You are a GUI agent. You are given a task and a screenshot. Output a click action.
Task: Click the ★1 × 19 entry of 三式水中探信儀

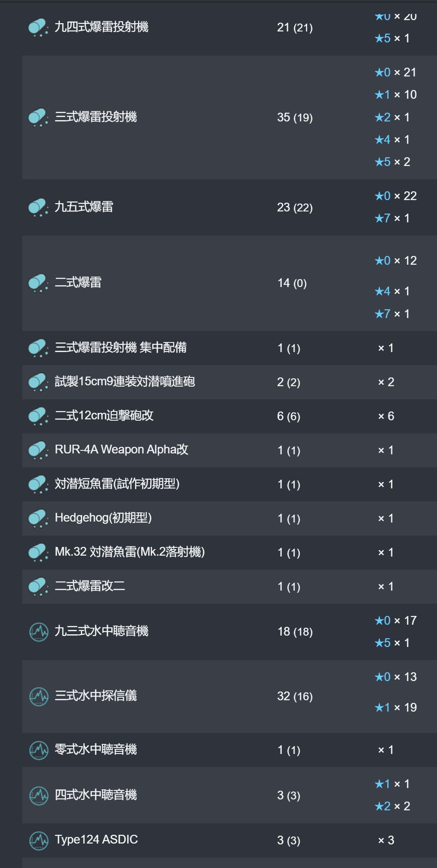395,708
